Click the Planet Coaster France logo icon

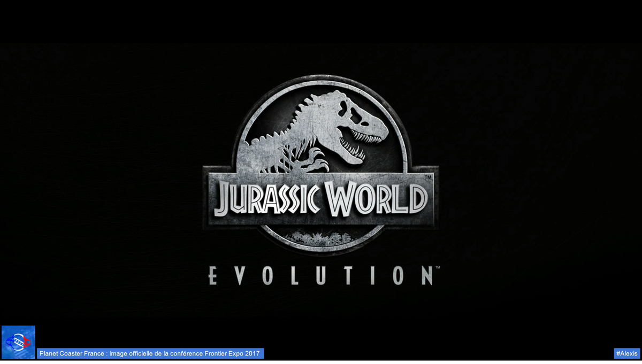18,342
